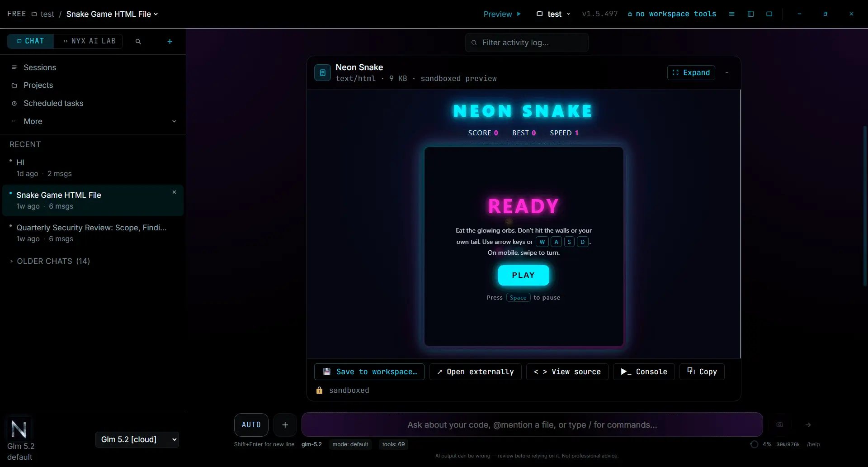Open the HI recent chat
The height and width of the screenshot is (467, 868).
click(x=93, y=168)
